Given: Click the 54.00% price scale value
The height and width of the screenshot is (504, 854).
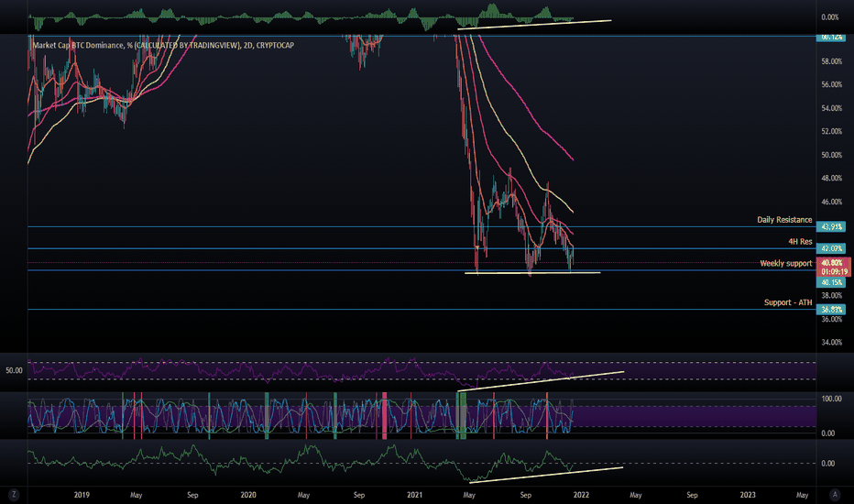Looking at the screenshot, I should [x=832, y=108].
